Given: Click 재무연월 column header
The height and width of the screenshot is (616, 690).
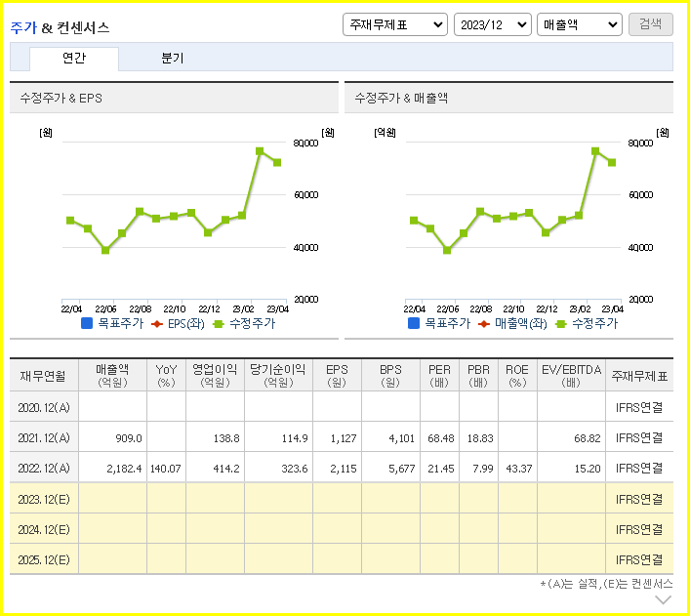Looking at the screenshot, I should [44, 376].
